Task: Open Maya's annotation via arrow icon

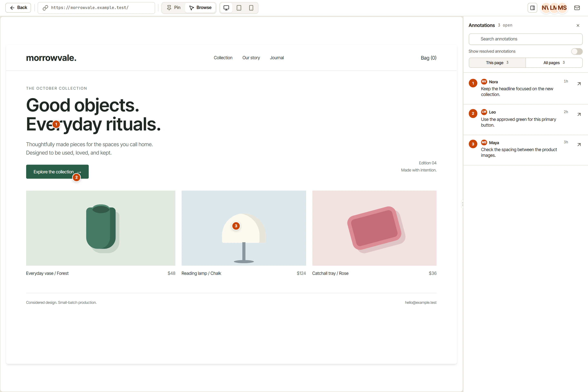Action: (579, 145)
